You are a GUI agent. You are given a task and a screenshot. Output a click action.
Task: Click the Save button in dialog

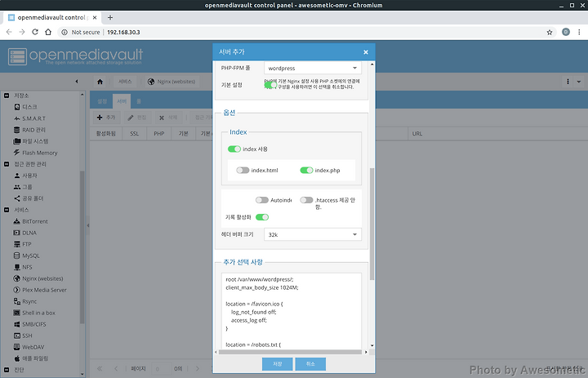point(277,364)
